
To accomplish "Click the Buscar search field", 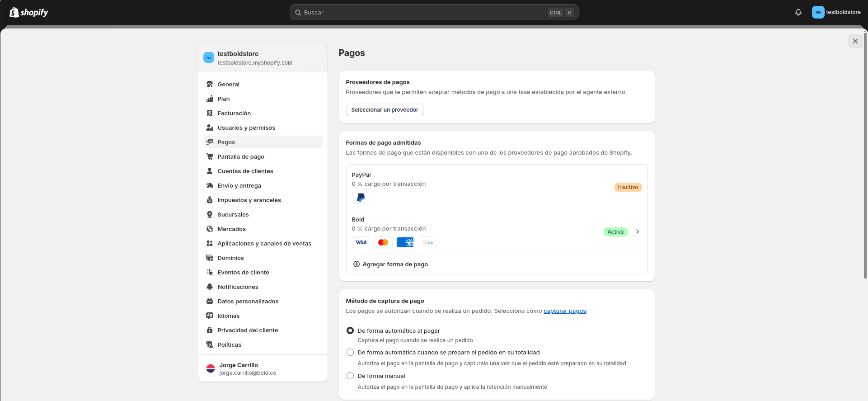I will (x=425, y=13).
